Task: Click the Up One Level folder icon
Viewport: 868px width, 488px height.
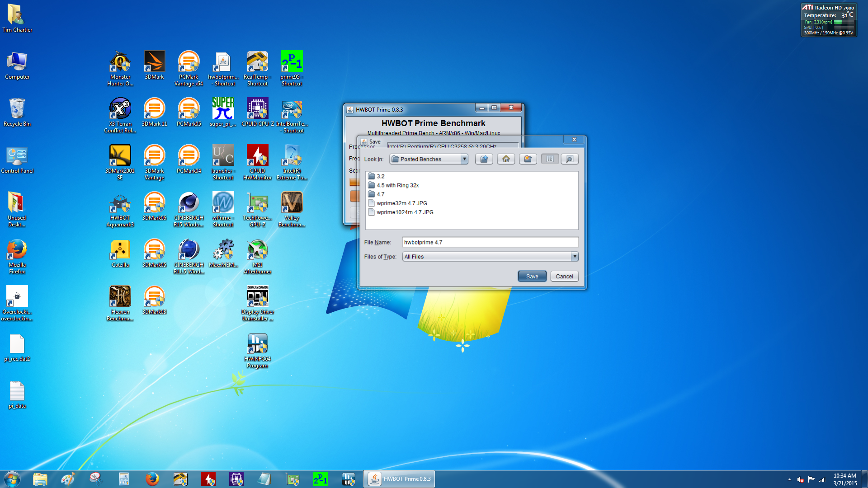Action: 484,159
